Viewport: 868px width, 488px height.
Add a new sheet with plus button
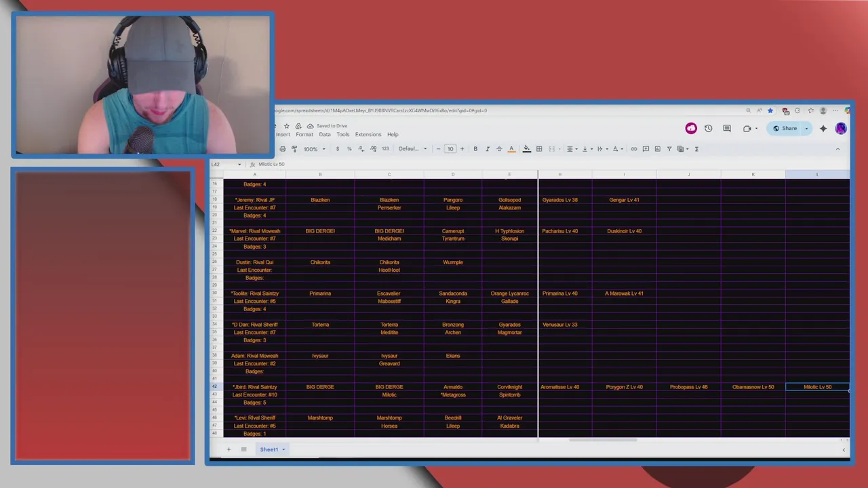click(229, 449)
